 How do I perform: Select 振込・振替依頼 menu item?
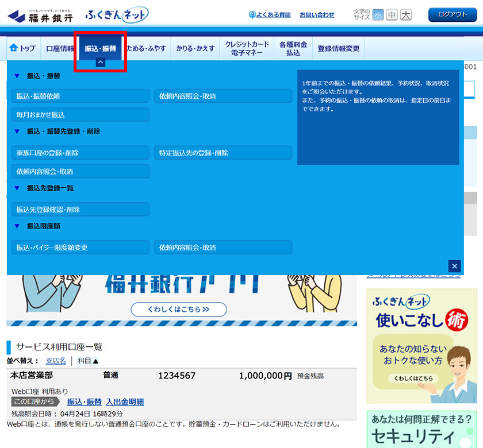coord(80,96)
